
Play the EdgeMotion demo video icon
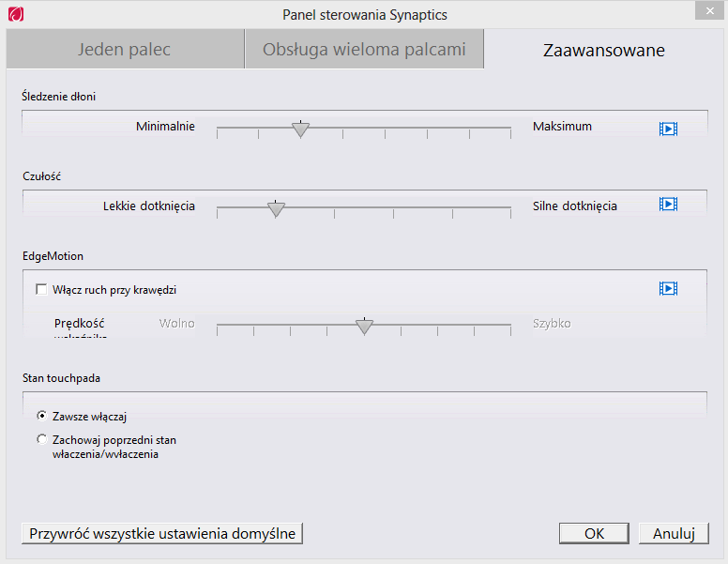[668, 288]
